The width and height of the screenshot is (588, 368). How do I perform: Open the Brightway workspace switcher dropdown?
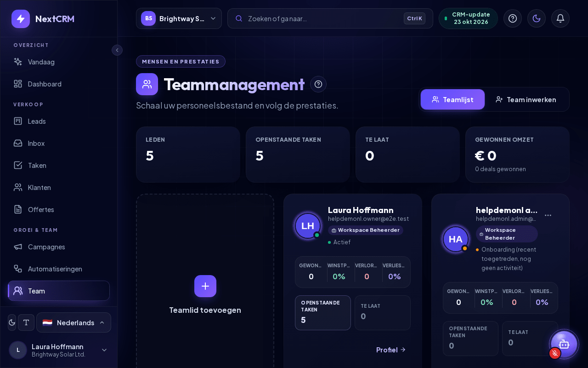pos(179,18)
